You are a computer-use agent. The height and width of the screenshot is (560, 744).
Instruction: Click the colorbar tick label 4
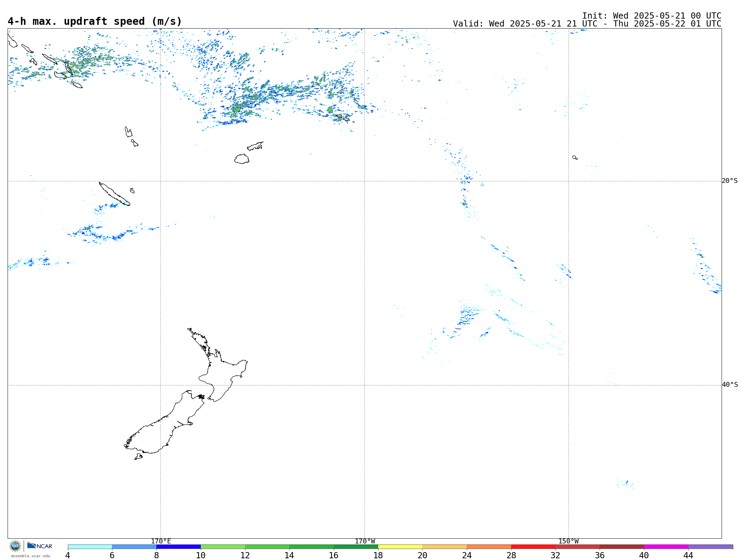click(68, 555)
